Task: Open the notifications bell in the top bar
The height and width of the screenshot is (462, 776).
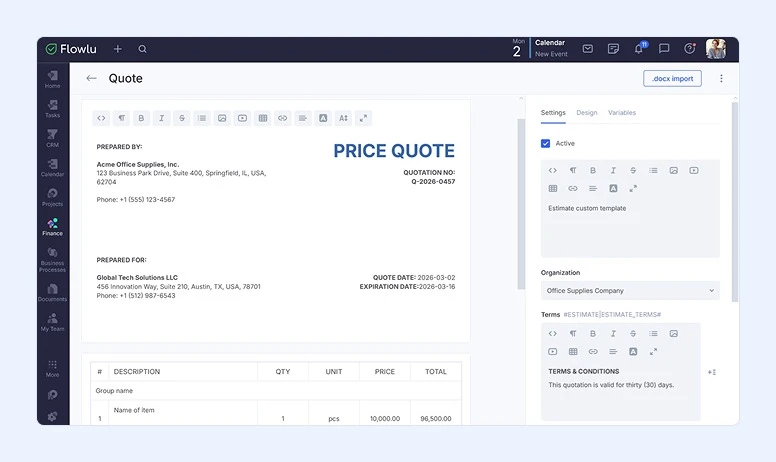Action: click(638, 49)
